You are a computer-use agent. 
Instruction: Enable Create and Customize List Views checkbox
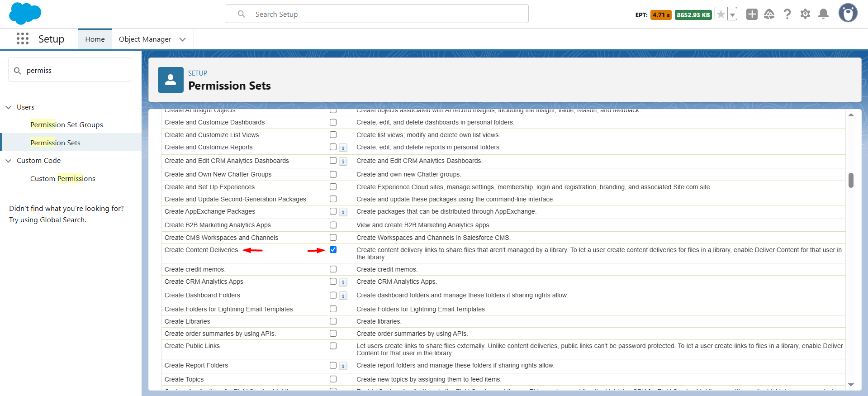pyautogui.click(x=333, y=134)
